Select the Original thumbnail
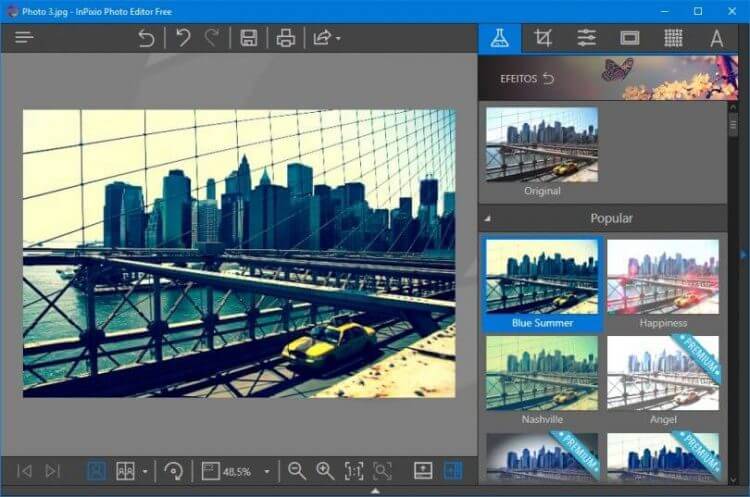Viewport: 750px width, 497px height. 542,144
